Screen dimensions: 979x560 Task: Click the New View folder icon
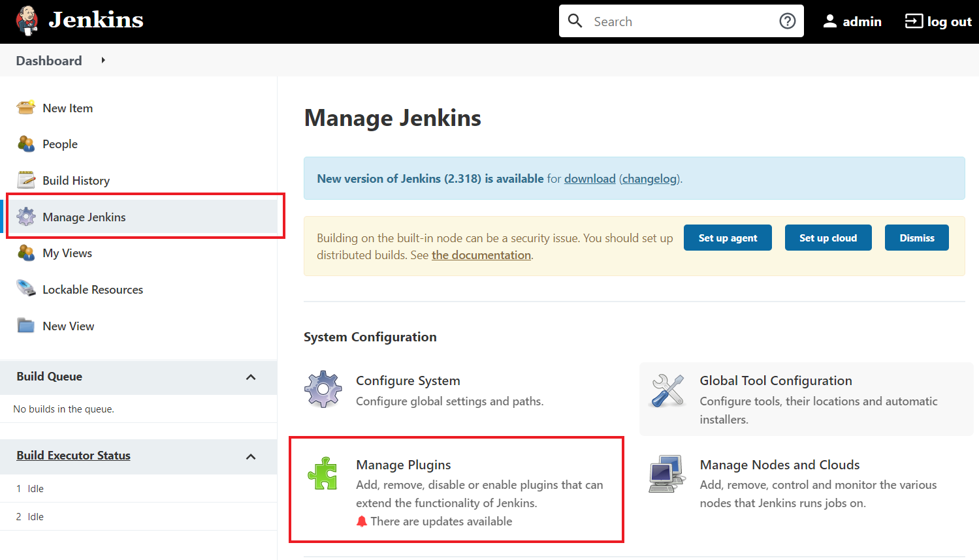(26, 325)
